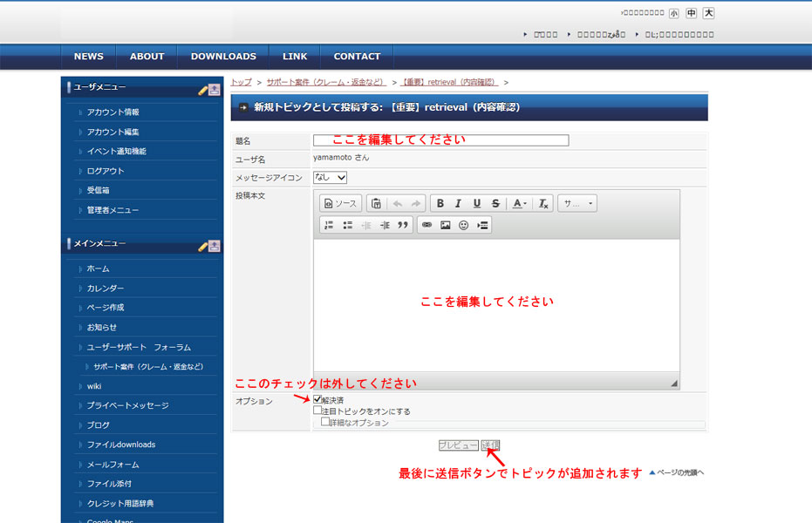
Task: Submit the topic with the 送信 button
Action: pos(490,445)
